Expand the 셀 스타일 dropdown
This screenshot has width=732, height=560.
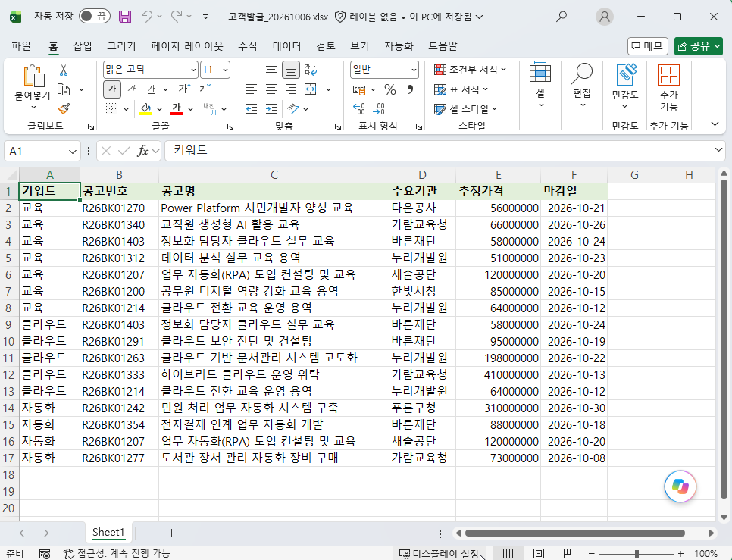click(x=466, y=109)
